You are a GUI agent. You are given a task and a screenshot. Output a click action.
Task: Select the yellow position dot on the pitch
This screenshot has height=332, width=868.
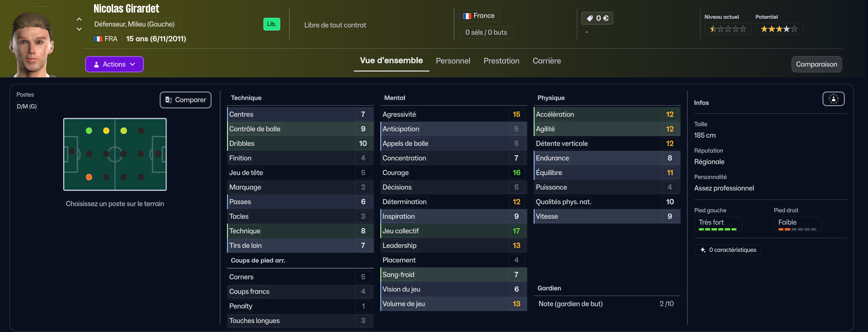point(106,131)
